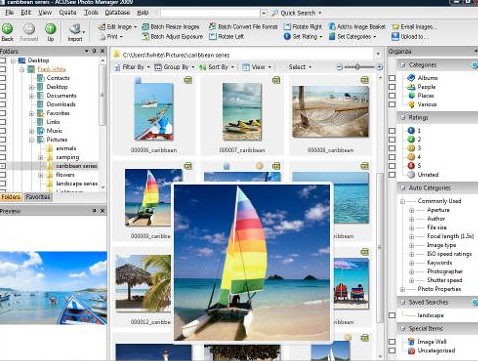Check the rating 2 checkbox
The height and width of the screenshot is (361, 478).
[x=392, y=139]
